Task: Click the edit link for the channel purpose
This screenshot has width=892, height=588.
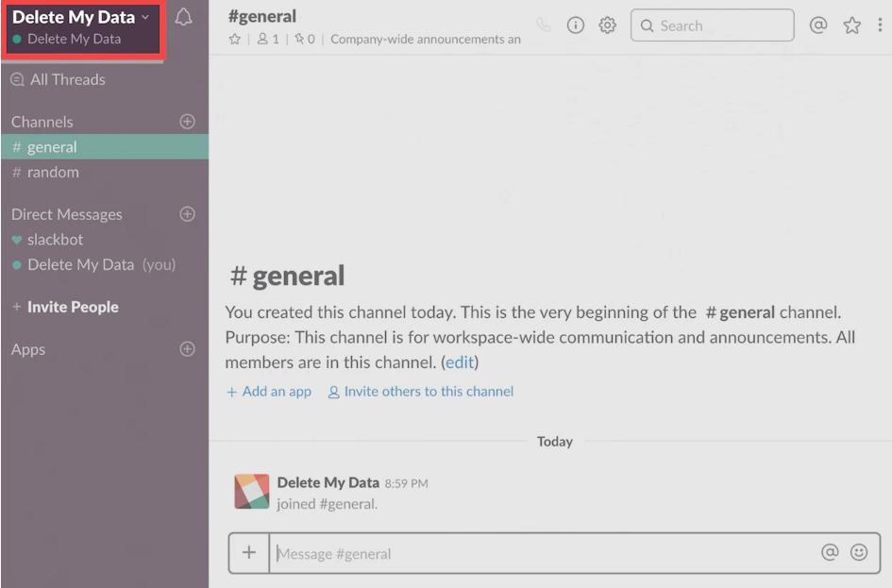Action: coord(460,362)
